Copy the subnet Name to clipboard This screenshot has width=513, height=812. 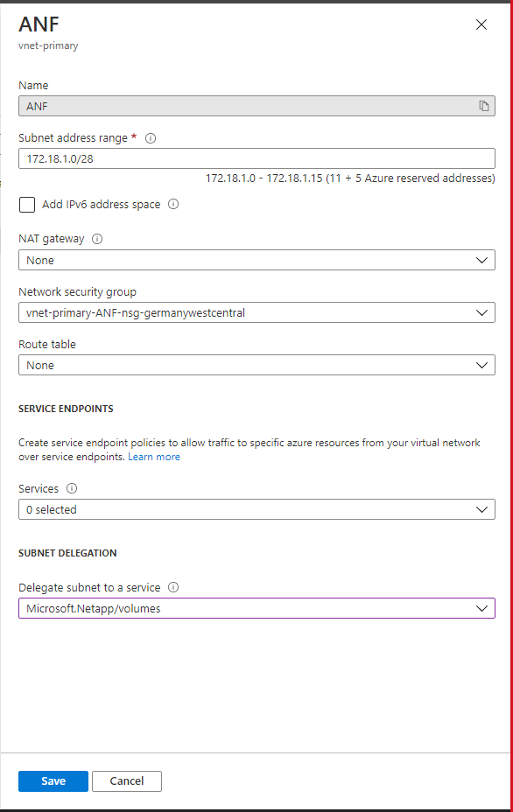(483, 106)
